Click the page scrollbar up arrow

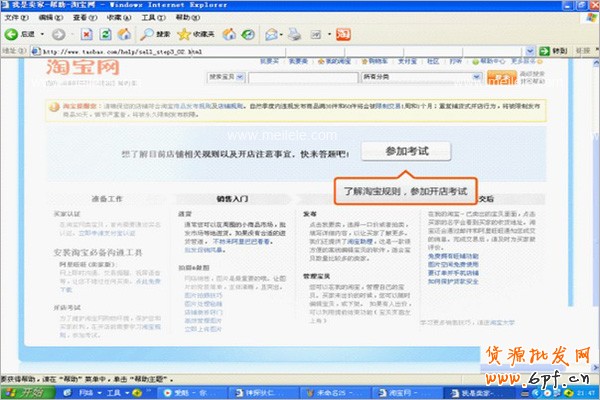click(x=596, y=62)
